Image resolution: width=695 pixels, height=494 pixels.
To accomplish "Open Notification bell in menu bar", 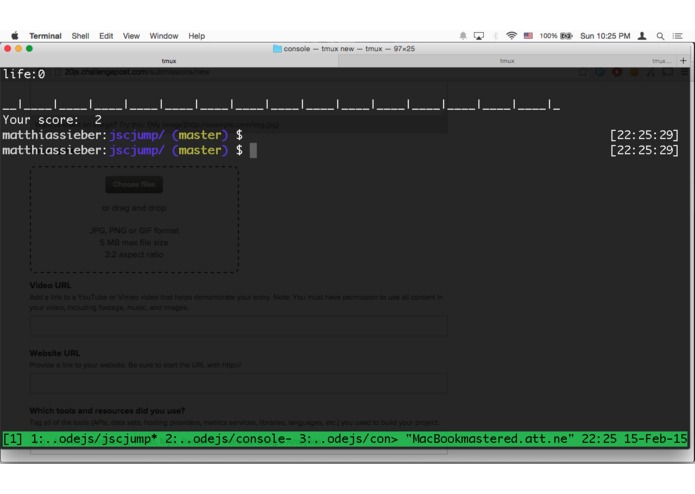I will pos(463,36).
